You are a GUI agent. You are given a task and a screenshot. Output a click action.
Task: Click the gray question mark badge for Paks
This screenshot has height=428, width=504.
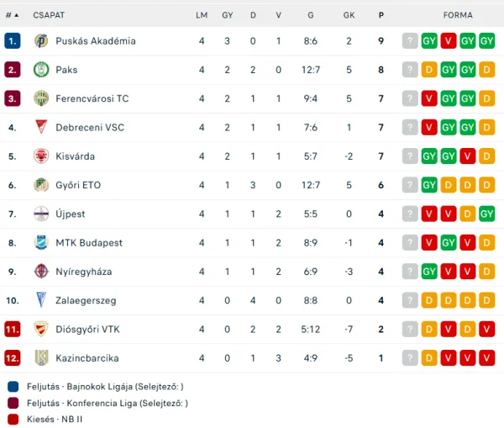pyautogui.click(x=410, y=70)
